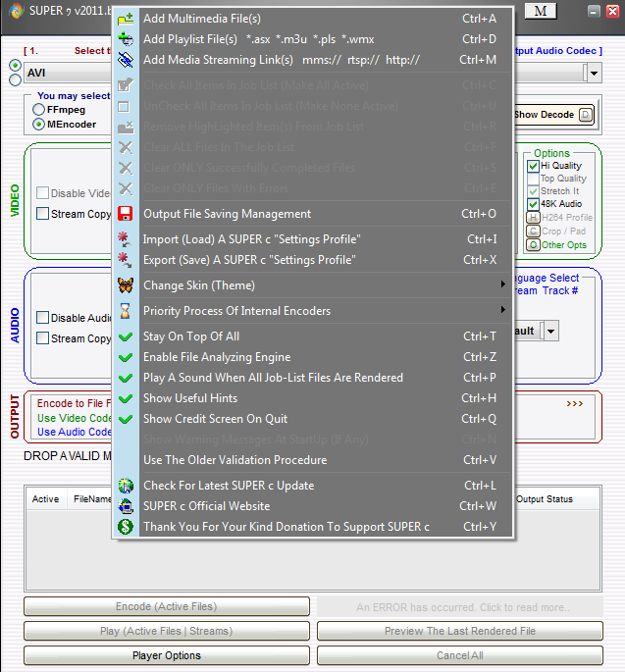Viewport: 625px width, 672px height.
Task: Click the green dollar Donation icon
Action: tap(126, 527)
